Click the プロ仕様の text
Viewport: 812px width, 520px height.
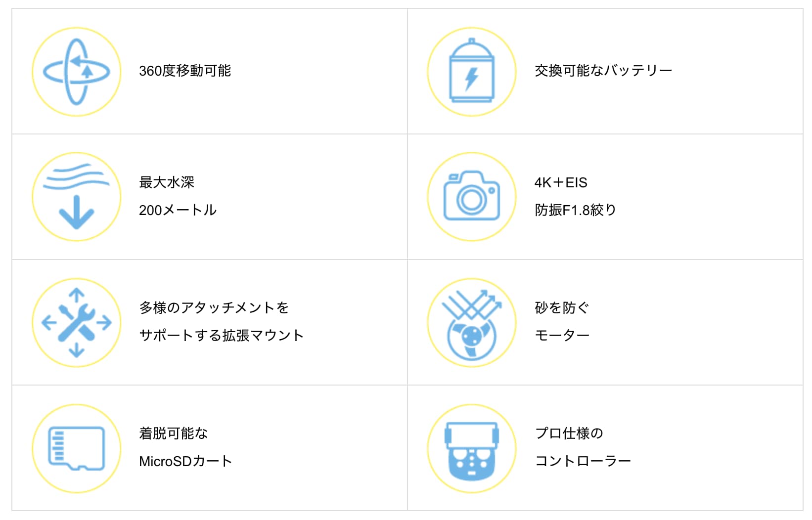pyautogui.click(x=569, y=433)
